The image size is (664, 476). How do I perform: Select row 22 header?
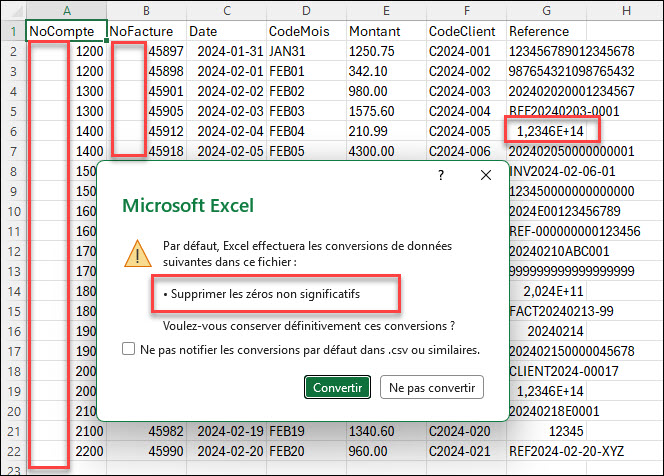click(x=14, y=451)
